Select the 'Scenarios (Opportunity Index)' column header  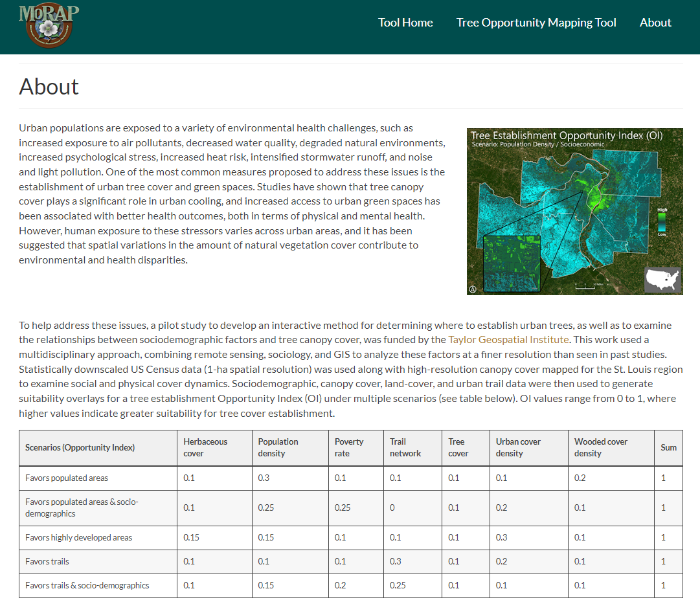click(98, 447)
